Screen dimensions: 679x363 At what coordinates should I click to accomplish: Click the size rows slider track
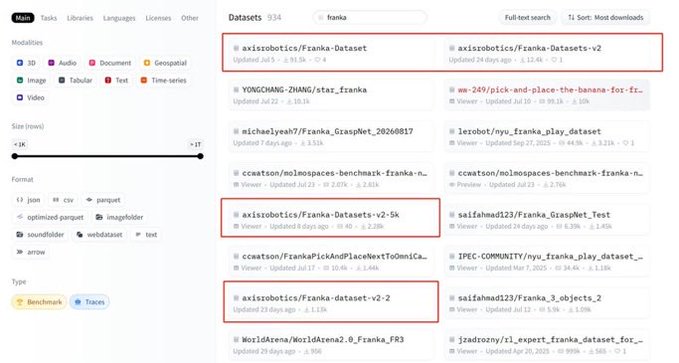point(107,156)
